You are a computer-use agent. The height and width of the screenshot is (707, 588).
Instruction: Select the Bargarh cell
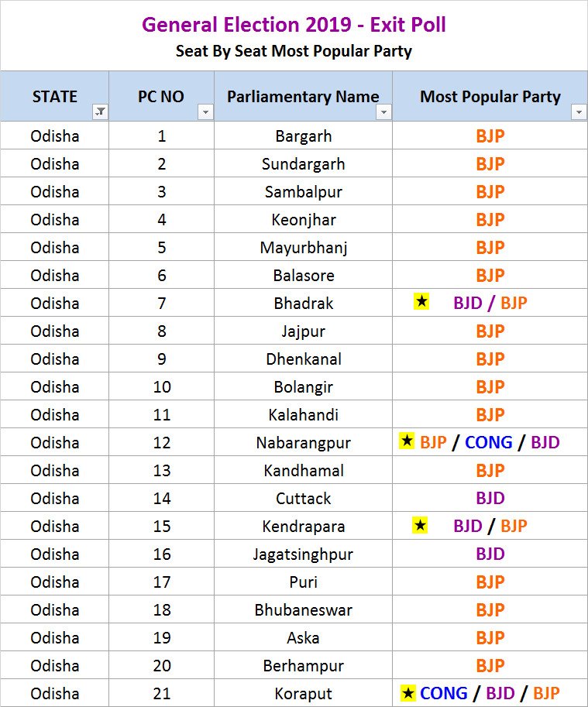point(303,136)
